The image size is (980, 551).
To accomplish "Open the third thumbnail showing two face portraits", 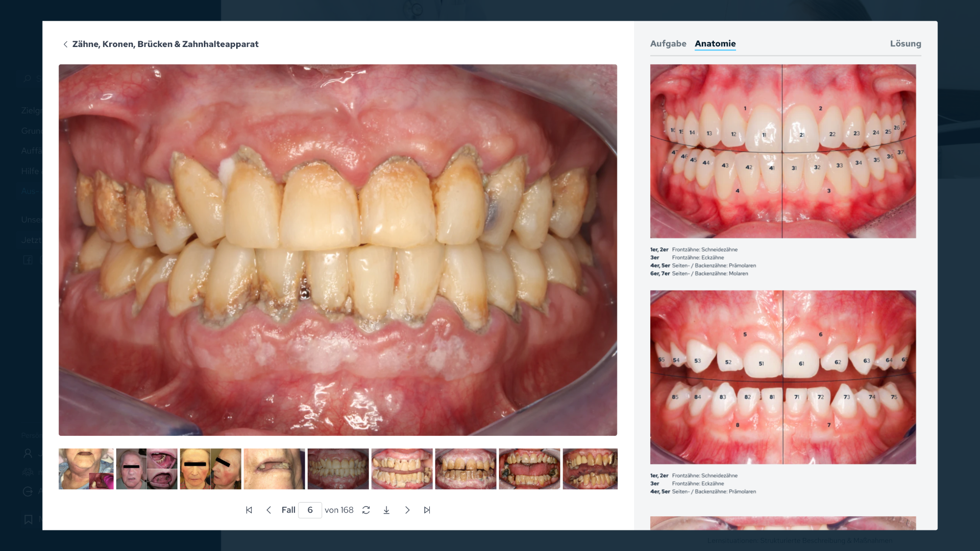I will pos(210,469).
